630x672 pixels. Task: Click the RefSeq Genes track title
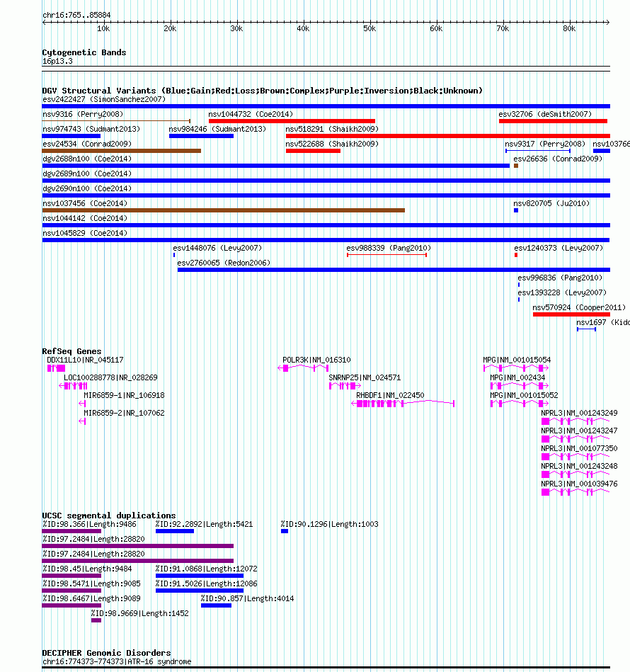coord(71,351)
